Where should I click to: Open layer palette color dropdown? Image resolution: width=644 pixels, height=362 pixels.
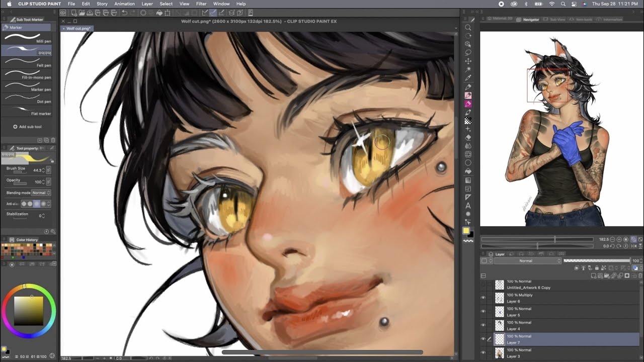(486, 261)
